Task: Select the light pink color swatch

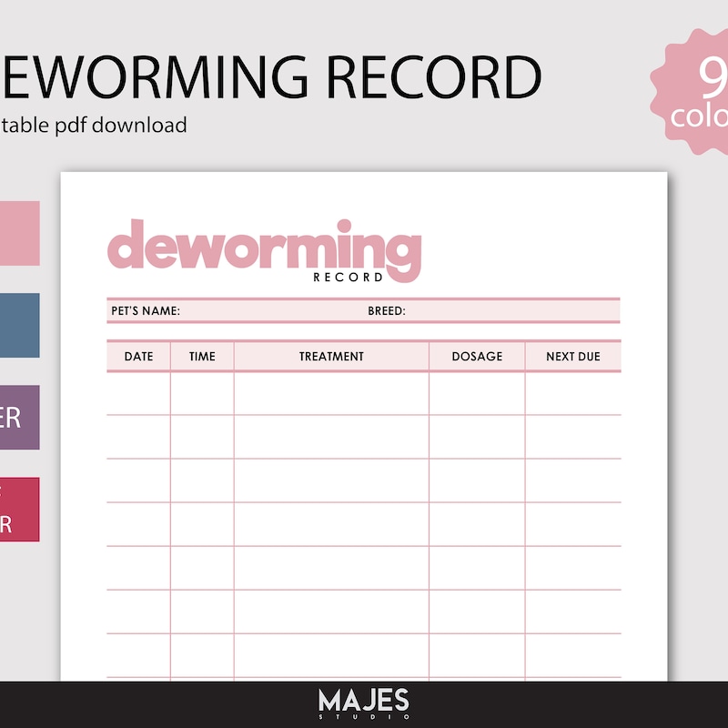Action: (x=19, y=233)
